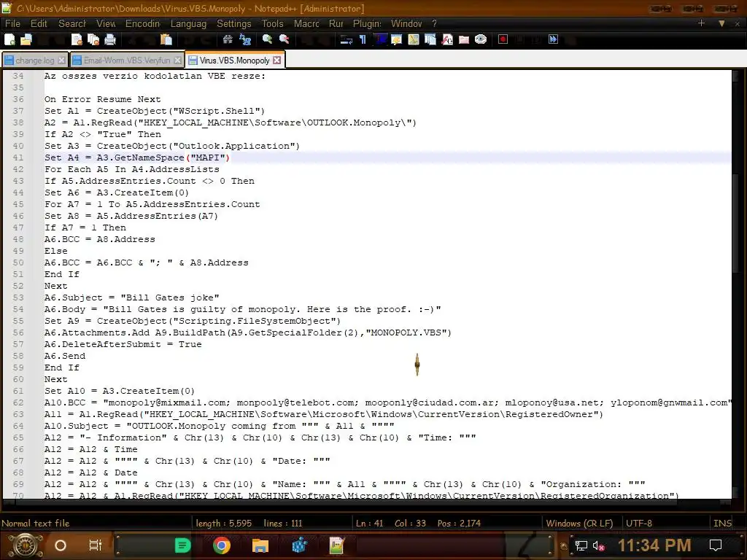The height and width of the screenshot is (560, 747).
Task: Switch to the change.log tab
Action: tap(35, 61)
